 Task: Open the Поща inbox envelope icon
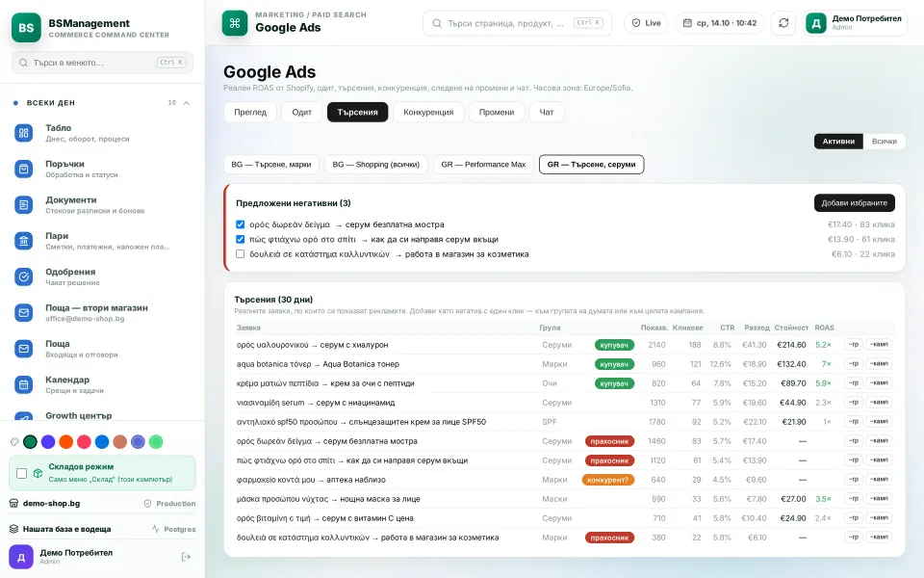coord(23,349)
